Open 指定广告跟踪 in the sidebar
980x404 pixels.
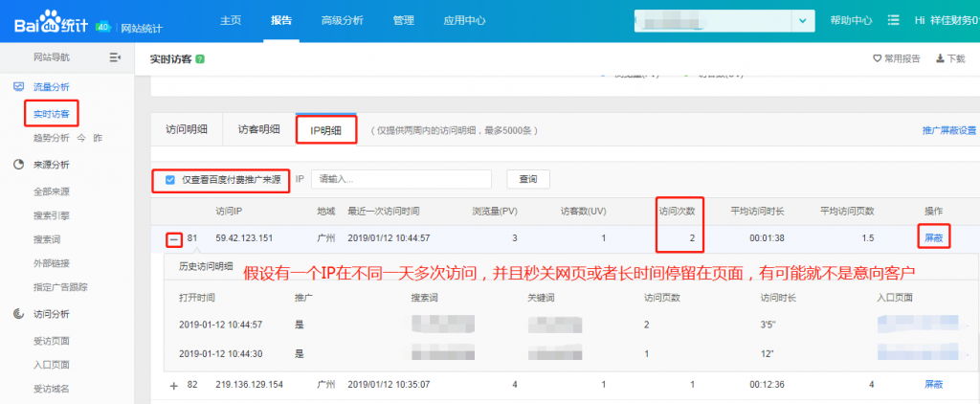[x=60, y=287]
